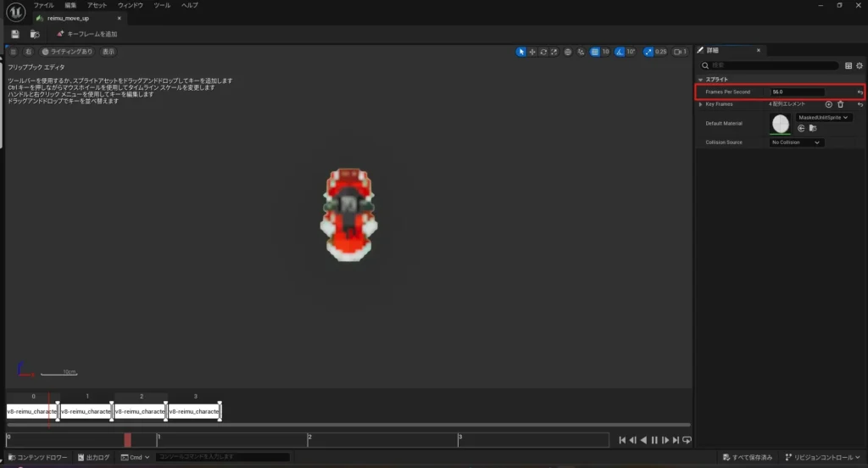The image size is (868, 468).
Task: Toggle scale snapping
Action: pyautogui.click(x=648, y=52)
